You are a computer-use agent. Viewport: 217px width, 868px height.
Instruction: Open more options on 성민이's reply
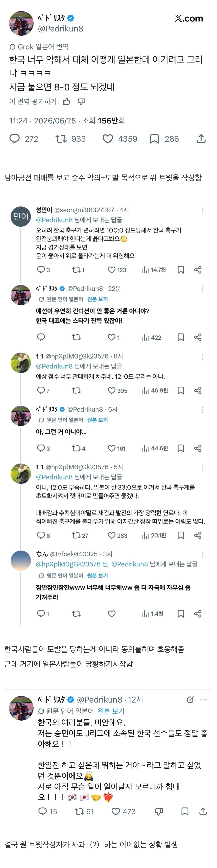pyautogui.click(x=203, y=210)
